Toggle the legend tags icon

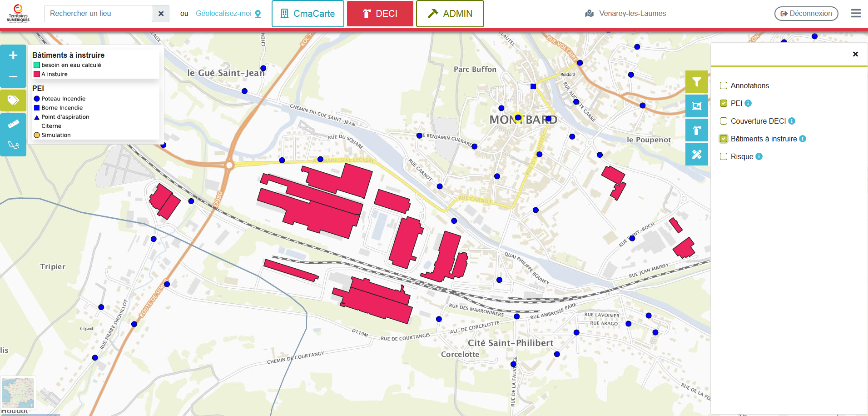(x=13, y=100)
